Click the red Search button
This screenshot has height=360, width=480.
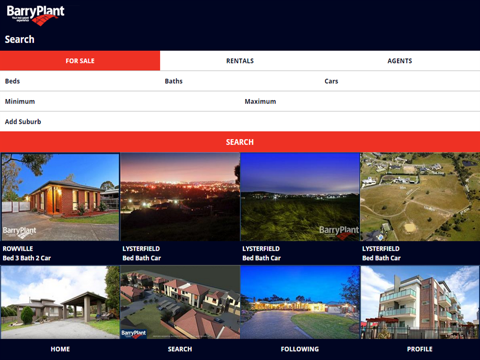coord(240,142)
